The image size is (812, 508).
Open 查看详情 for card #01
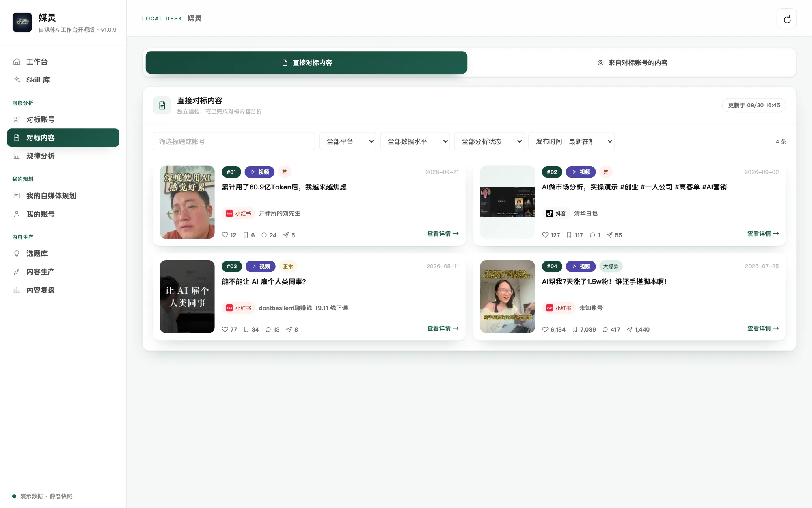pyautogui.click(x=443, y=234)
